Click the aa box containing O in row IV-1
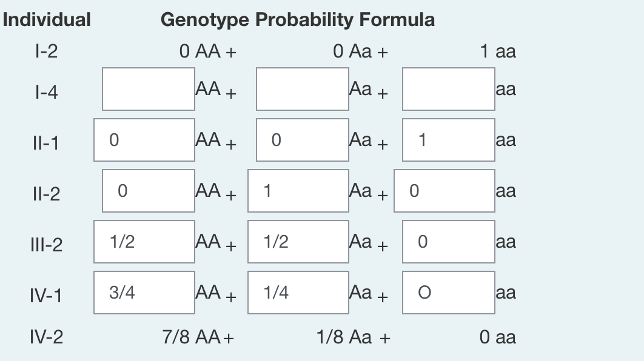644x361 pixels. (448, 292)
